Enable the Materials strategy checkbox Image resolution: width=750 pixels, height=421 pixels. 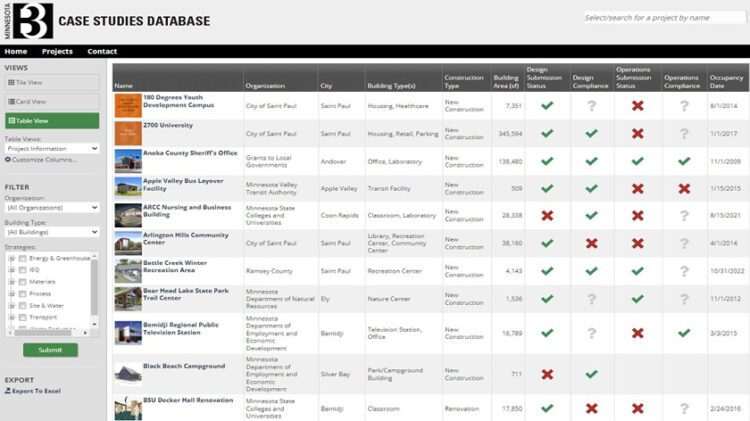(23, 281)
